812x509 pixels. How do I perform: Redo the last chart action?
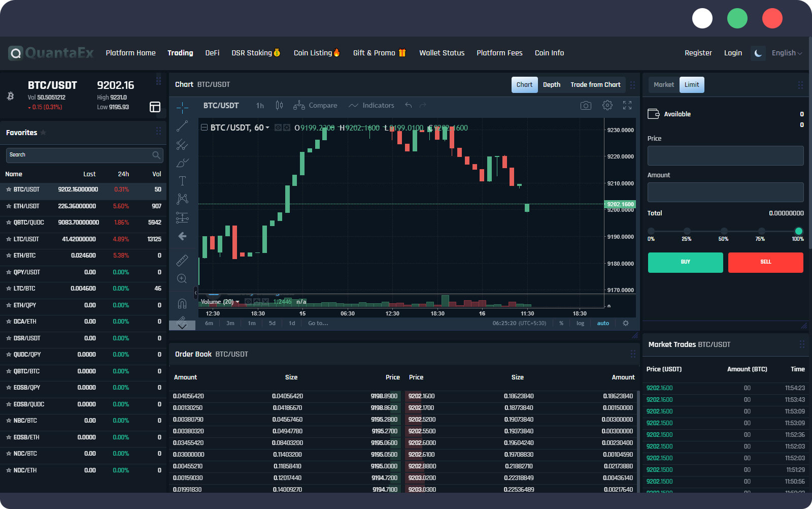[423, 105]
